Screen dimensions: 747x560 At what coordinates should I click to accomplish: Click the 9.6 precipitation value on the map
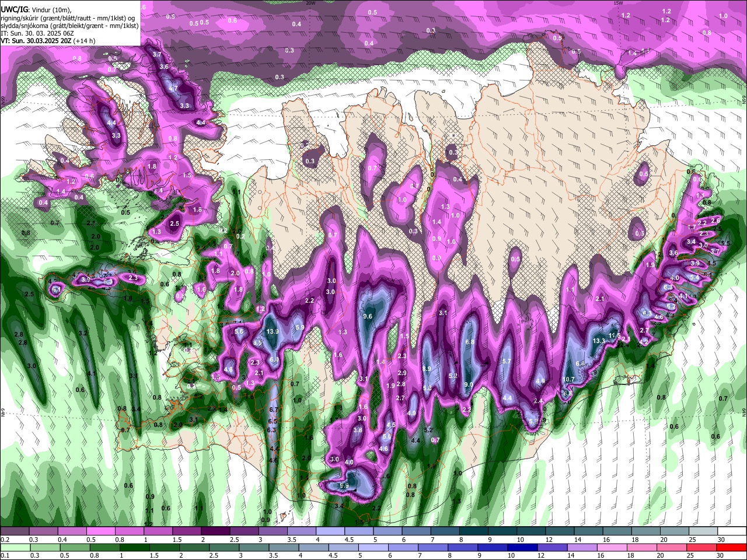pyautogui.click(x=368, y=316)
